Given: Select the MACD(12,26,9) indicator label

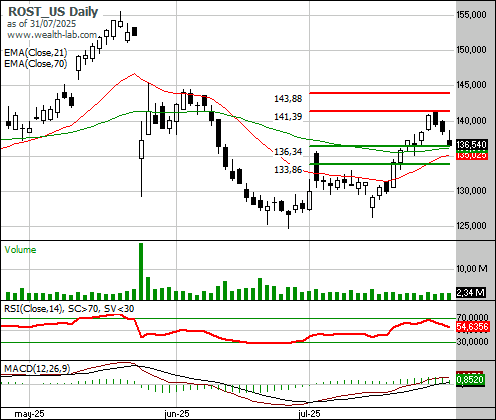Looking at the screenshot, I should click(x=37, y=369).
